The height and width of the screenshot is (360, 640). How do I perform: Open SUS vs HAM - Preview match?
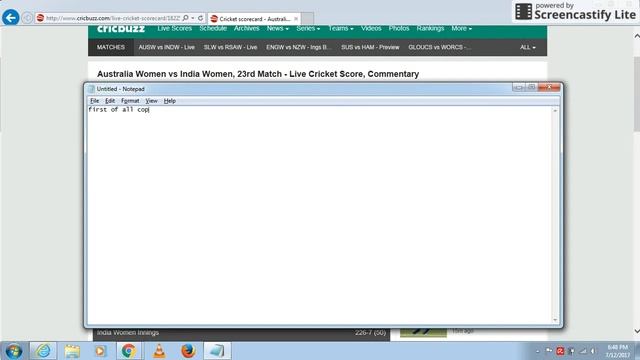click(x=370, y=47)
